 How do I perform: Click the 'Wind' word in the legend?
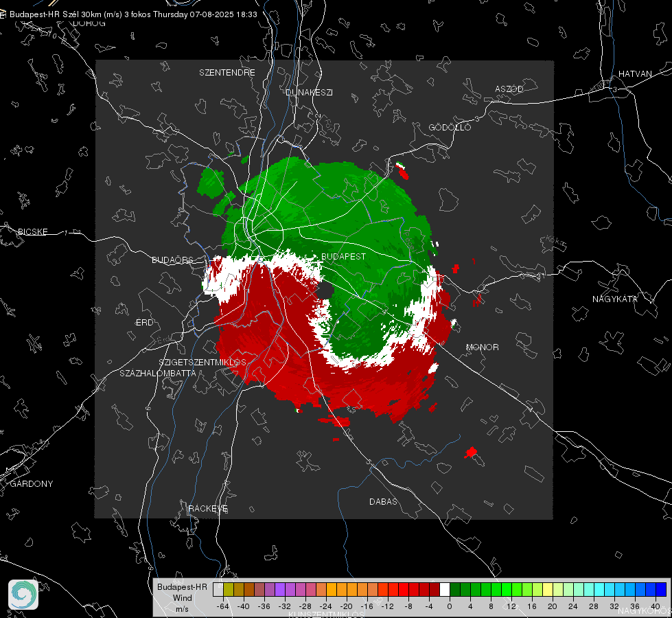point(182,598)
